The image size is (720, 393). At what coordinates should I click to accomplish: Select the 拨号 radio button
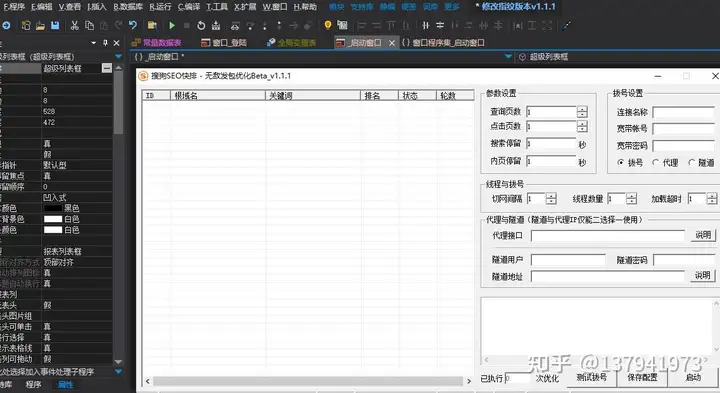coord(621,163)
